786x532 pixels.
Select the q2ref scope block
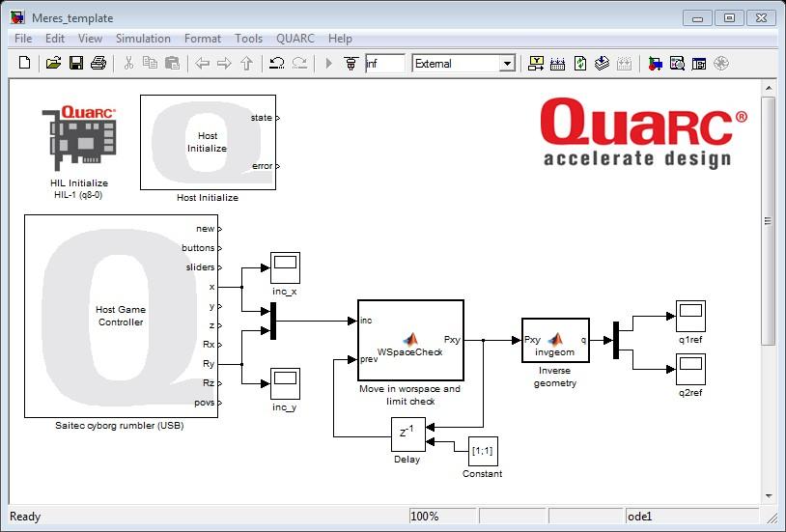click(x=690, y=370)
